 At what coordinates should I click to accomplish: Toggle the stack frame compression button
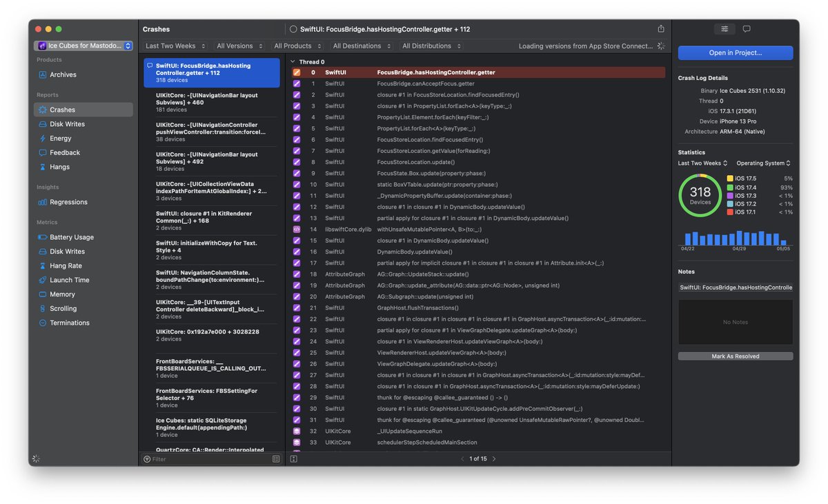click(x=293, y=458)
